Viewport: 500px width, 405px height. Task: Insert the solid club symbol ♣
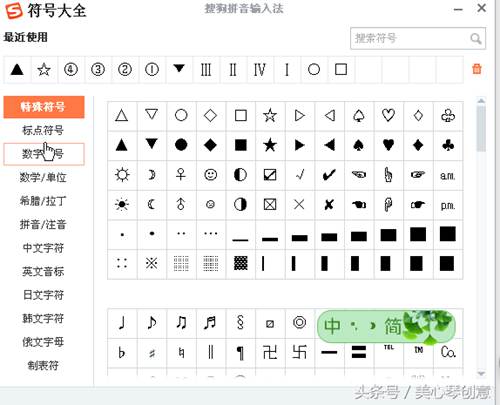448,145
